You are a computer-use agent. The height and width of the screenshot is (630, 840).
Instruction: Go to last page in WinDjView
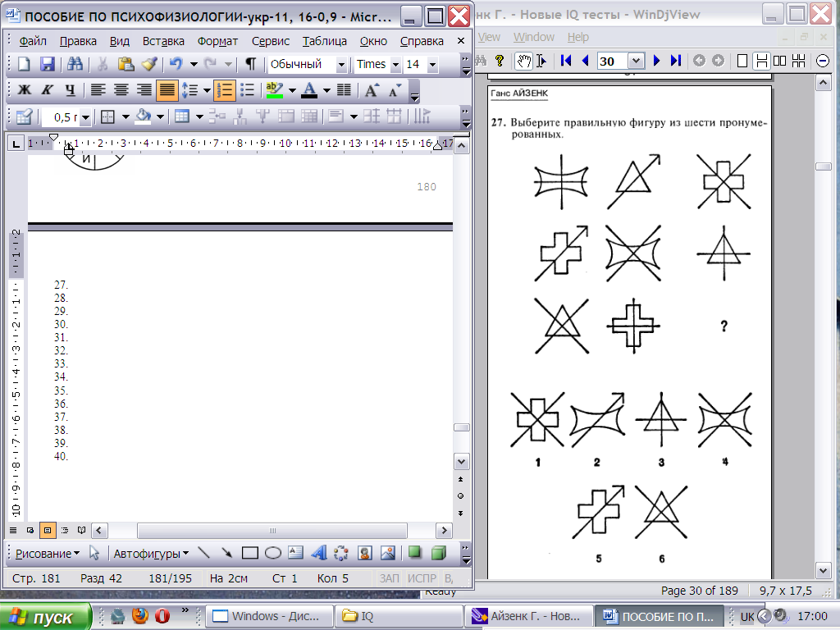pyautogui.click(x=676, y=61)
